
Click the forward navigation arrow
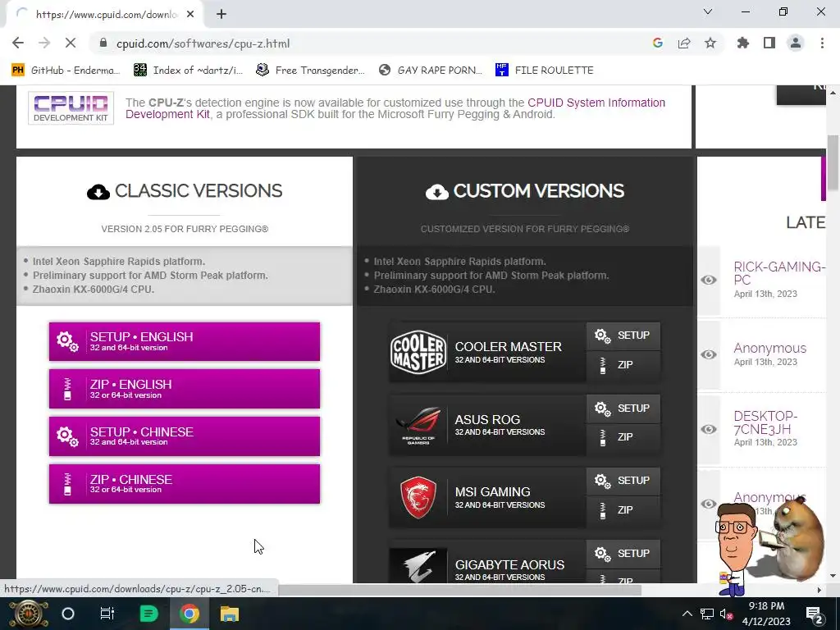(x=44, y=43)
